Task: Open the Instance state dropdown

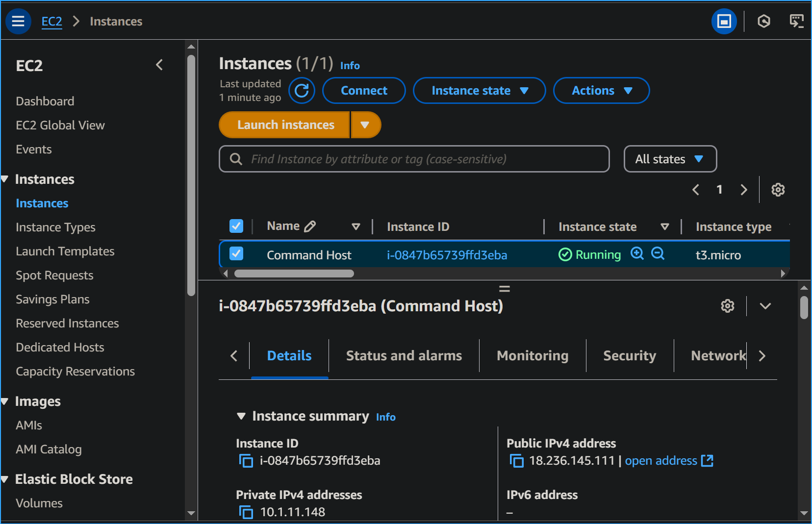Action: pyautogui.click(x=479, y=90)
